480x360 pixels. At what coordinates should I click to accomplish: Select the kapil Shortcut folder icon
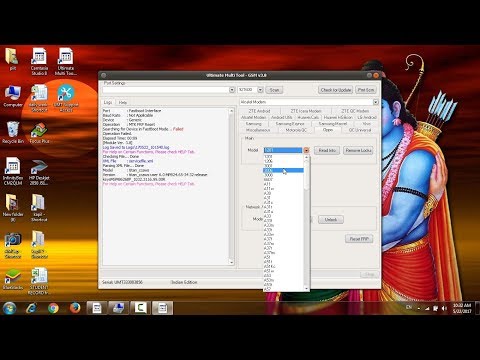39,207
